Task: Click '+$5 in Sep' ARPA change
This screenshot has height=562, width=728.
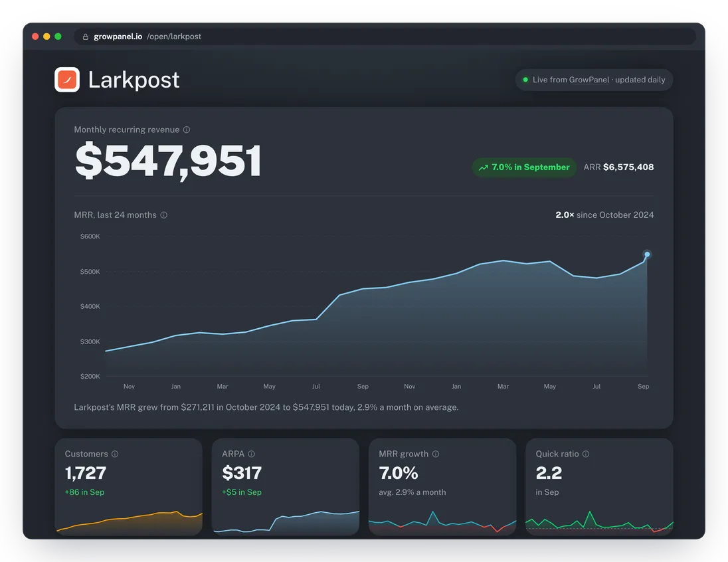Action: [241, 492]
